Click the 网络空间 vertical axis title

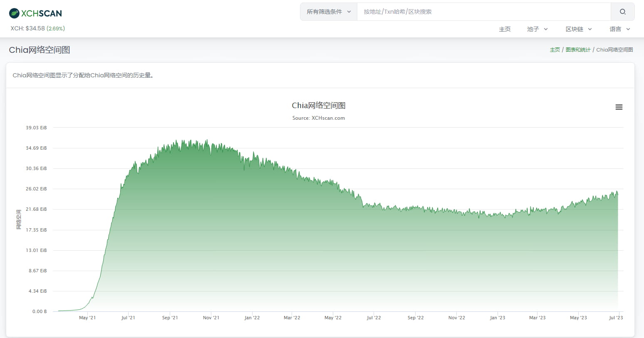[19, 220]
